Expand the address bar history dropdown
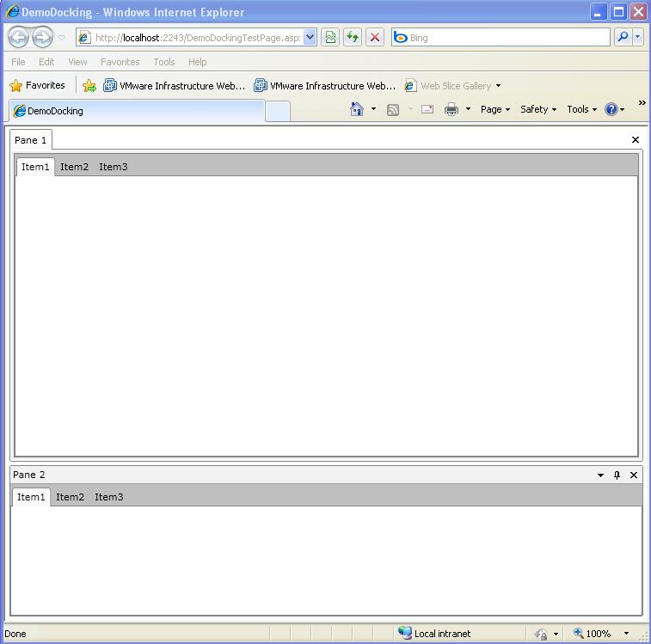651x644 pixels. (x=310, y=38)
